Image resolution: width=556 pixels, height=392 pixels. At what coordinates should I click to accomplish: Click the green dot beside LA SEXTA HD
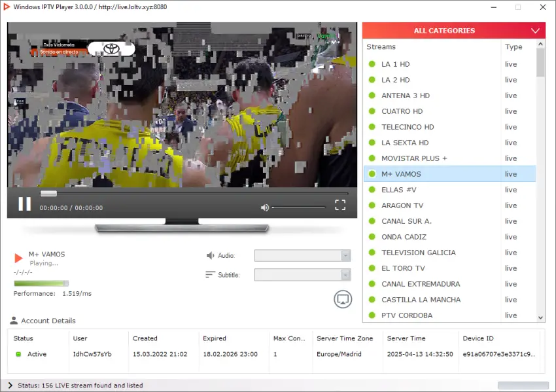click(372, 142)
